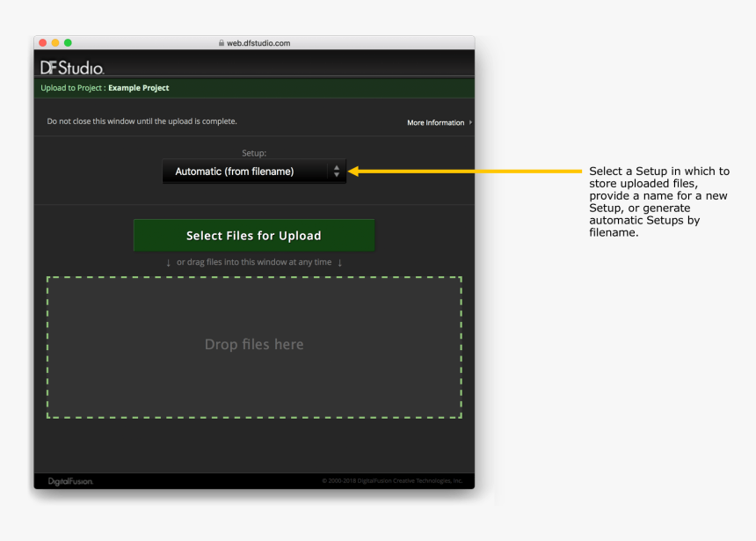The height and width of the screenshot is (541, 756).
Task: Open the Setup dropdown showing Automatic (from filename)
Action: [254, 172]
